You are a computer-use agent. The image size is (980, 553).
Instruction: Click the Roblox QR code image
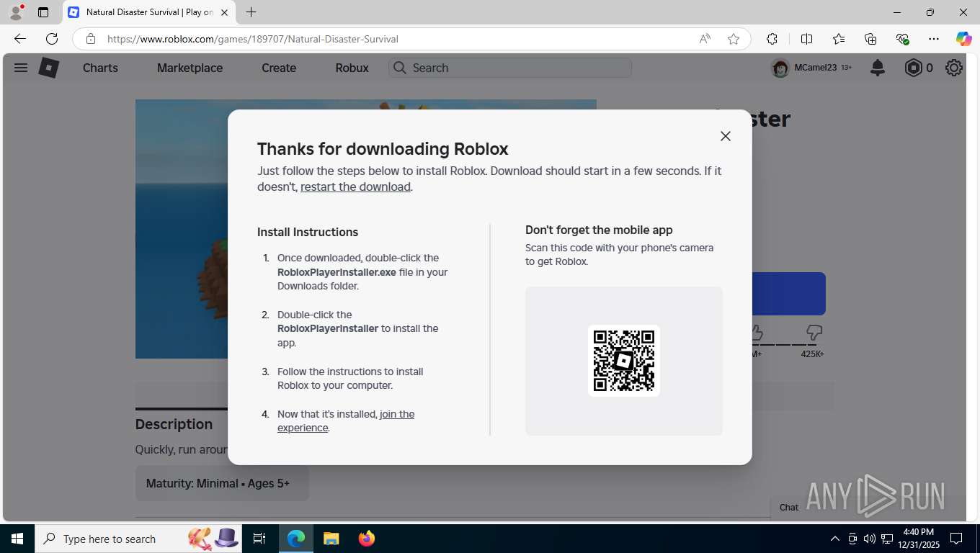(x=624, y=361)
